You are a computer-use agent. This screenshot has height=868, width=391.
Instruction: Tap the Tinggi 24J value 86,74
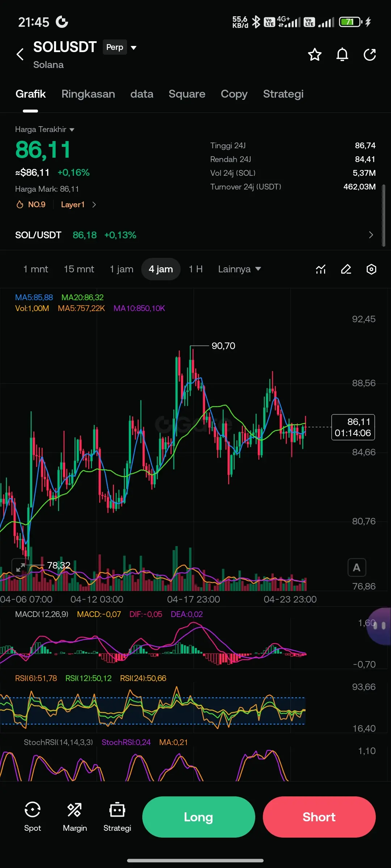pyautogui.click(x=365, y=145)
